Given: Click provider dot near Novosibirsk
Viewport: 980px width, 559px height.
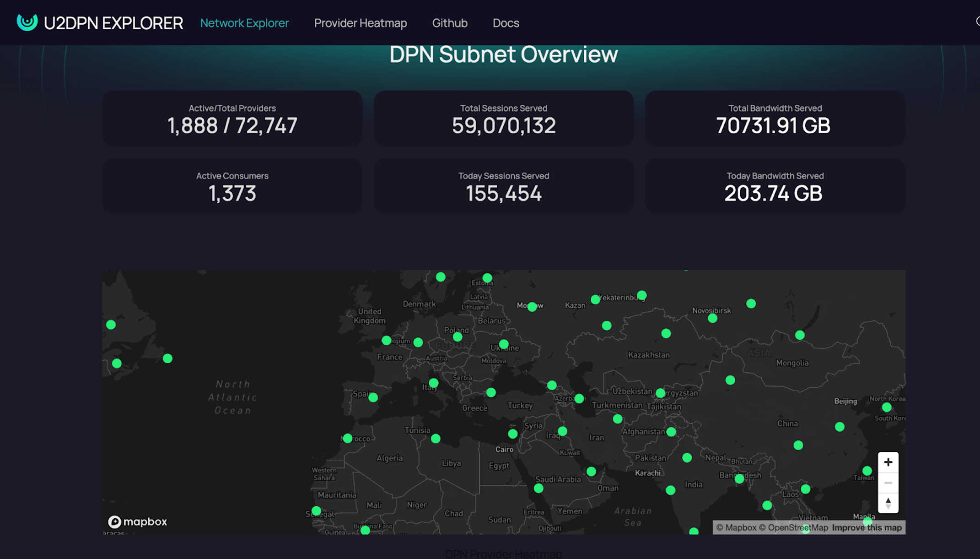Looking at the screenshot, I should coord(712,319).
